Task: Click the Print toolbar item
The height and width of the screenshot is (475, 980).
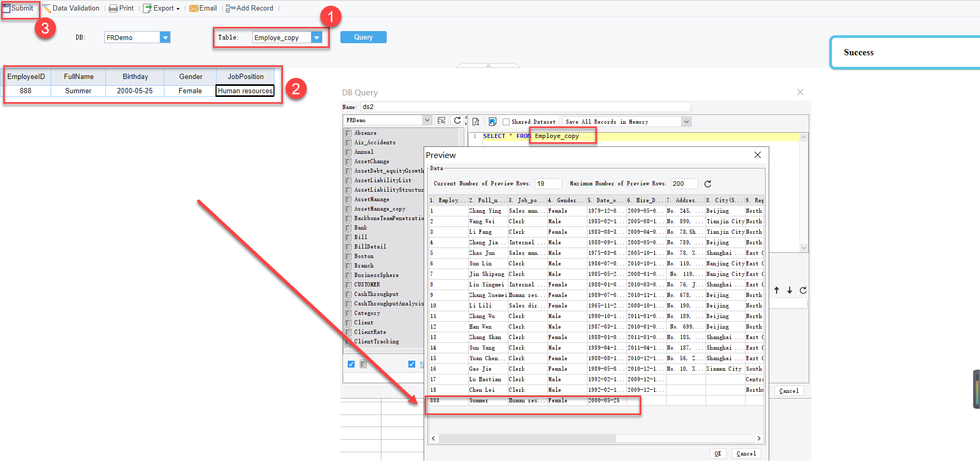Action: 121,8
